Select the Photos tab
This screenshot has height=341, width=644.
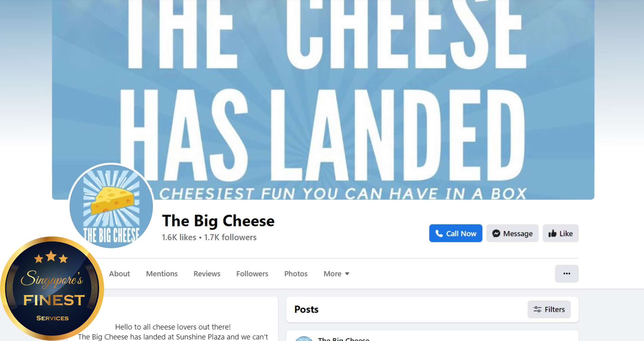point(296,274)
